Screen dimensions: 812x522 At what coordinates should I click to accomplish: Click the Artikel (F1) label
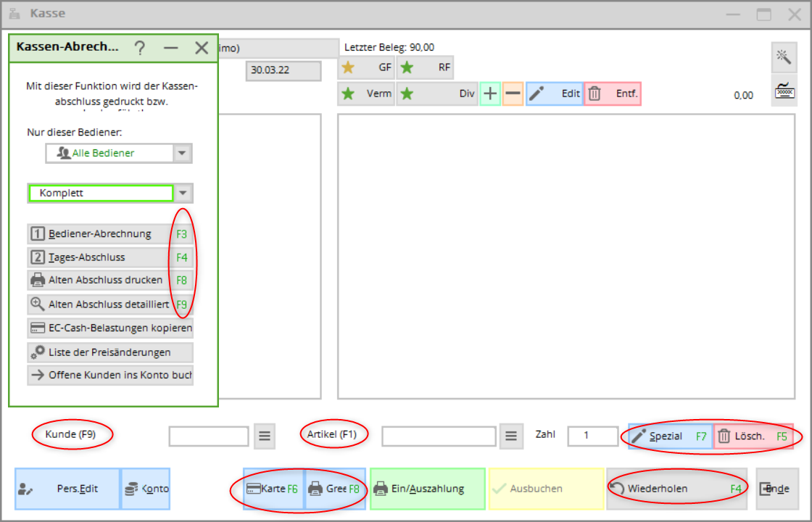click(332, 434)
